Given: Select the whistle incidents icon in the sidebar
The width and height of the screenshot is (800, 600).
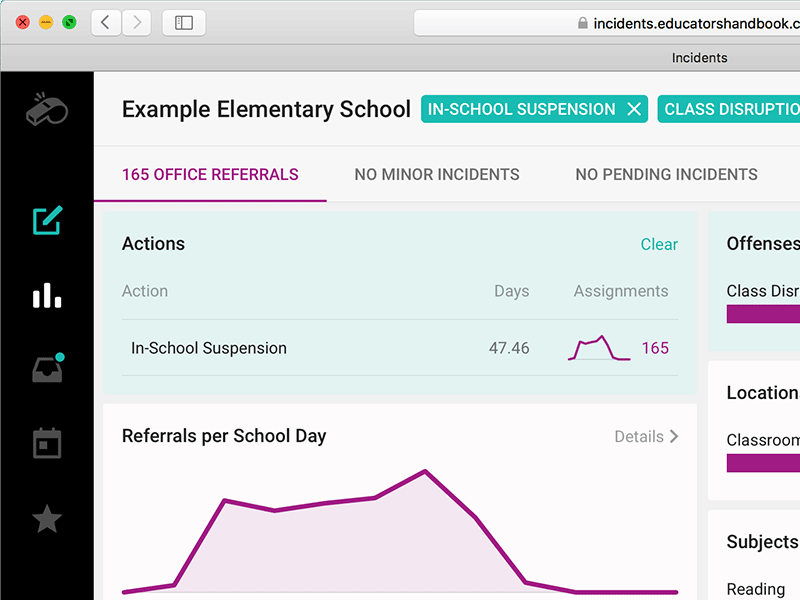Looking at the screenshot, I should (x=47, y=108).
